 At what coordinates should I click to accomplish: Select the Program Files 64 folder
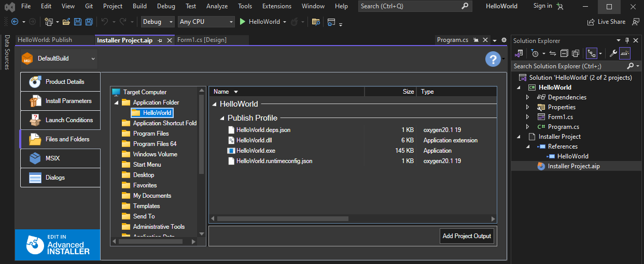pos(155,144)
